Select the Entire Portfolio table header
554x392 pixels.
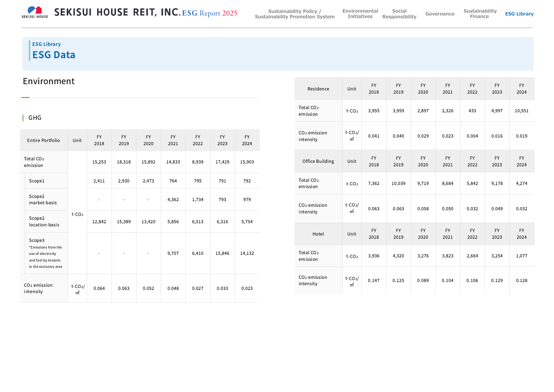[44, 140]
